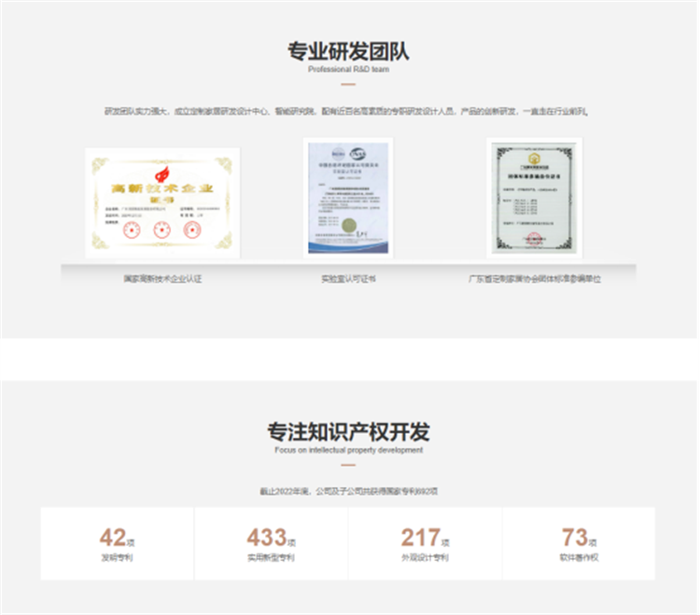
Task: Click the Focus on intellectual property development subtitle
Action: 348,450
